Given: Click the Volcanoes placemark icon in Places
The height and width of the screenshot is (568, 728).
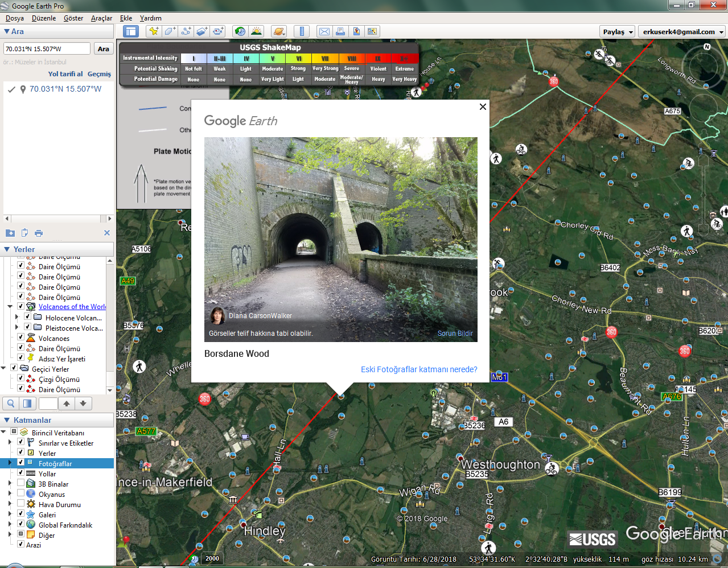Looking at the screenshot, I should (31, 338).
